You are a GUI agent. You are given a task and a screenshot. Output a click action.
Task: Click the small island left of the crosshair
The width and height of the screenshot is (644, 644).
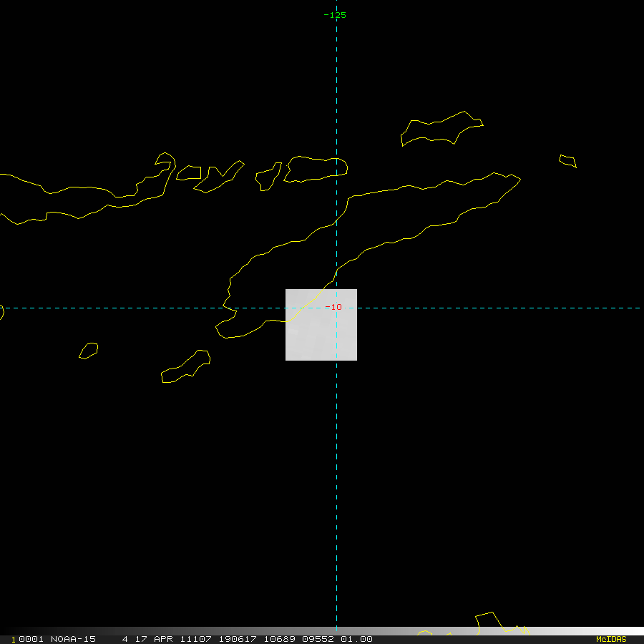click(x=89, y=351)
